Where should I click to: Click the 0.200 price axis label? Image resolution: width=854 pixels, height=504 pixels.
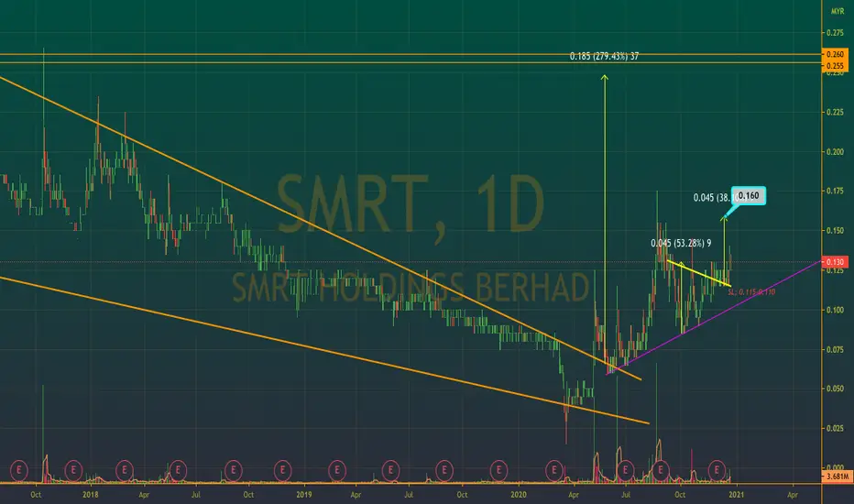[x=835, y=151]
